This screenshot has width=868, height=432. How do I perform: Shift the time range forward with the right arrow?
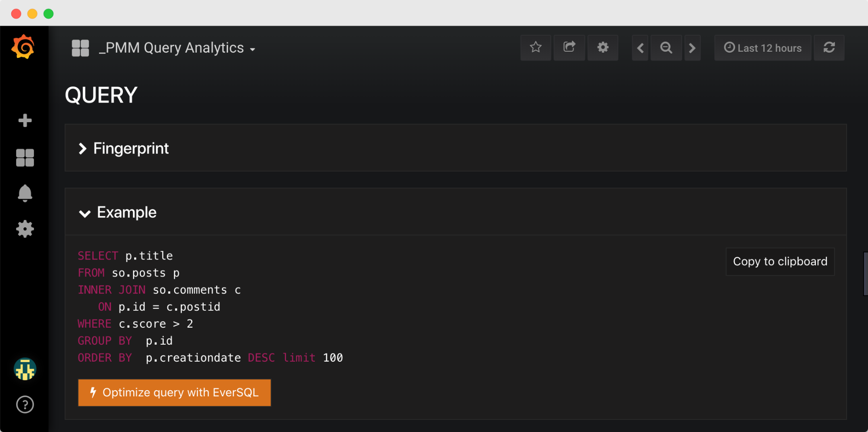pyautogui.click(x=692, y=48)
